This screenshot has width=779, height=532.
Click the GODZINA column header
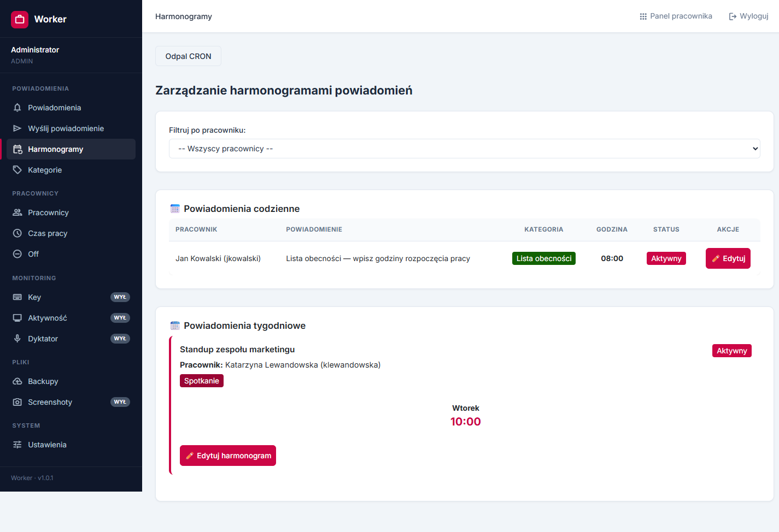pyautogui.click(x=612, y=229)
